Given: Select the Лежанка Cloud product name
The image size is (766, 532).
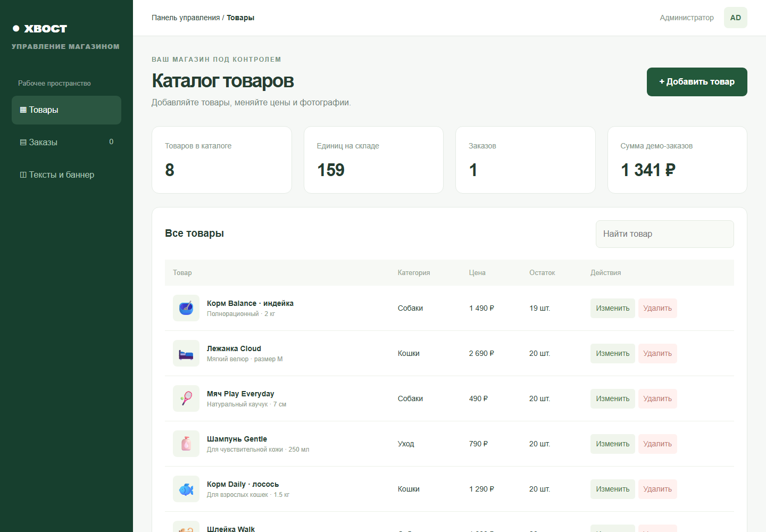Looking at the screenshot, I should tap(234, 348).
